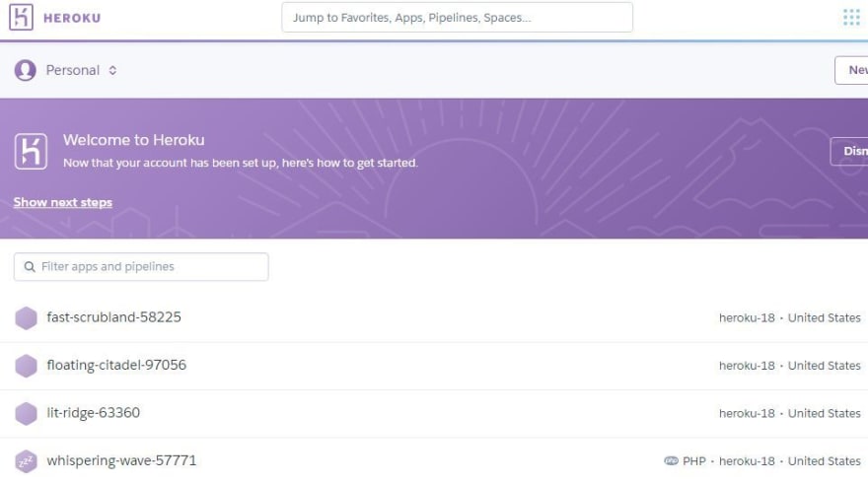The height and width of the screenshot is (485, 868).
Task: Click the Heroku logo icon in header
Action: [21, 17]
